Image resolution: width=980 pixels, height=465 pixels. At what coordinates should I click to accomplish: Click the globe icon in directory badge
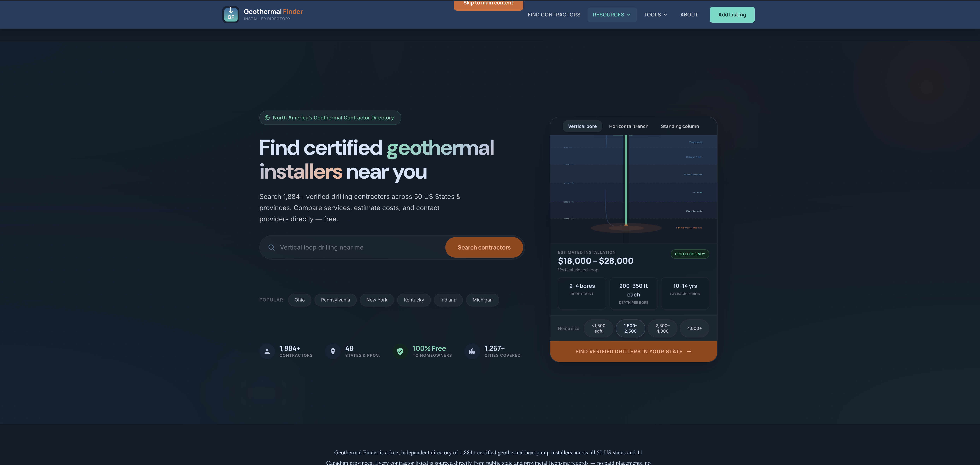click(267, 118)
